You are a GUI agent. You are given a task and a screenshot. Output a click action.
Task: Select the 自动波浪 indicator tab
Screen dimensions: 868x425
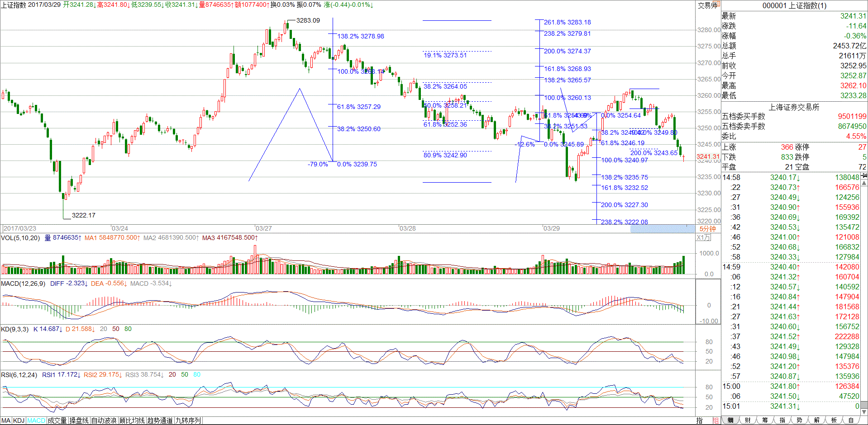[104, 420]
